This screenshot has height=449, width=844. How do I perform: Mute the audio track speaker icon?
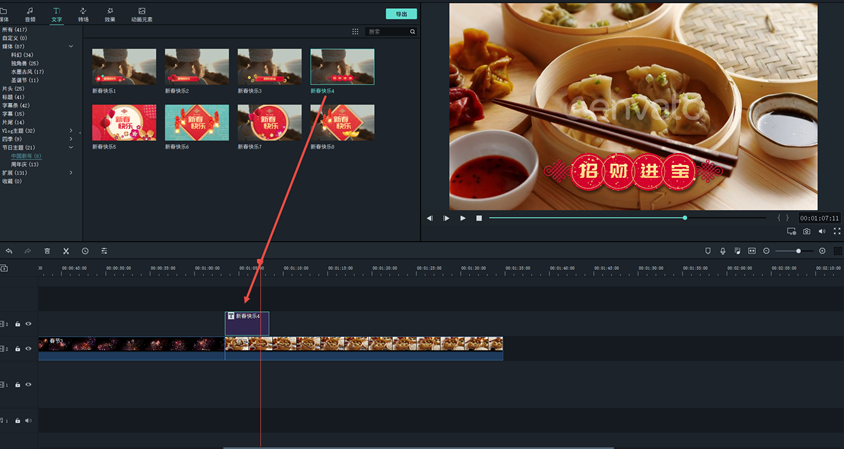28,421
